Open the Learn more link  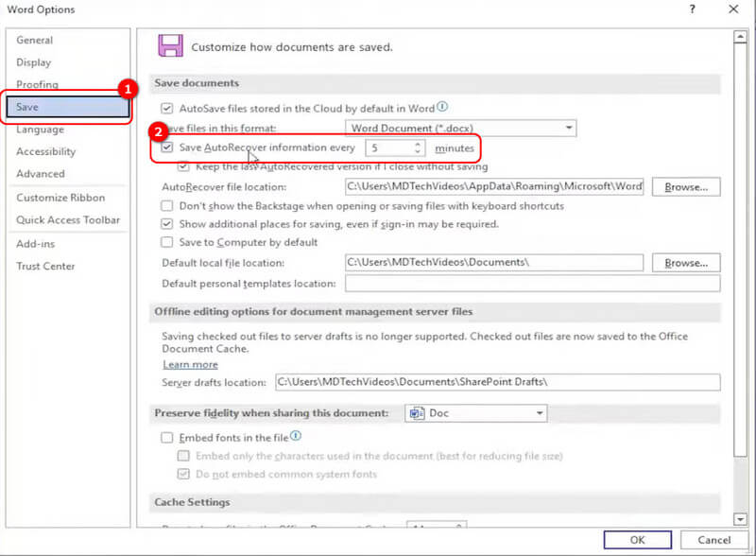tap(190, 365)
